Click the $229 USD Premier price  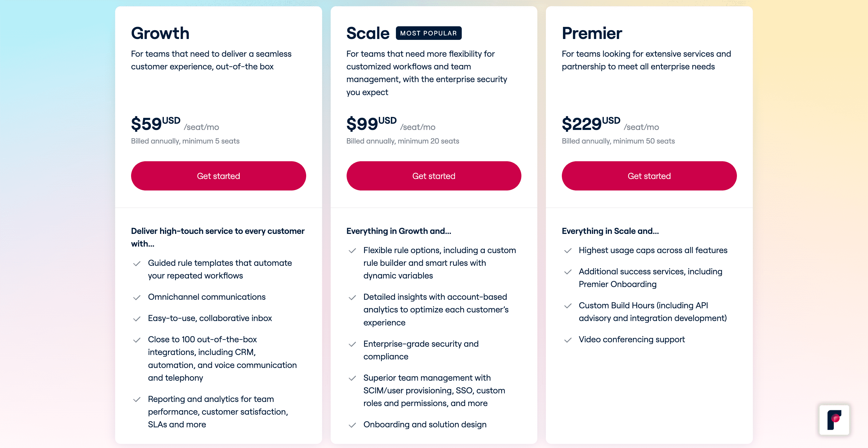tap(591, 123)
